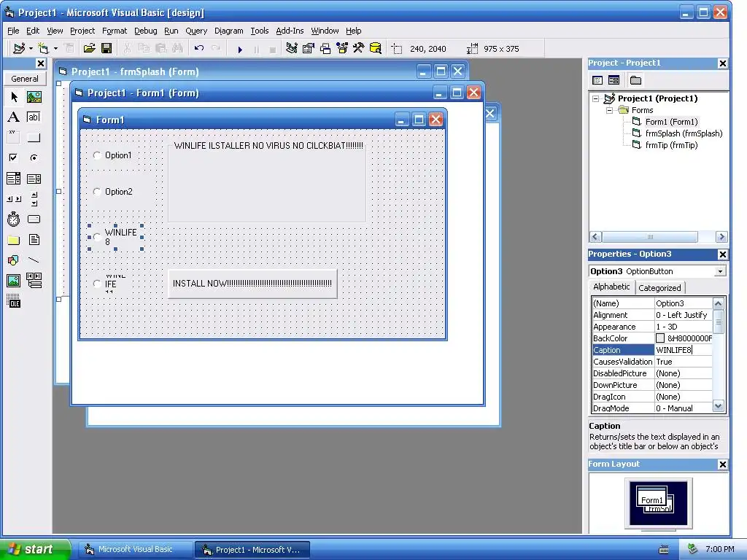
Task: Open dropdown arrow next to Add Project icon
Action: coord(31,48)
